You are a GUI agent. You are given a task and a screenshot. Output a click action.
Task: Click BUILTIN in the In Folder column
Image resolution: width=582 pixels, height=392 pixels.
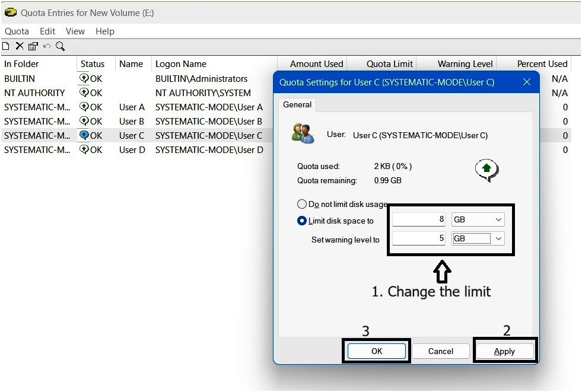pyautogui.click(x=20, y=79)
